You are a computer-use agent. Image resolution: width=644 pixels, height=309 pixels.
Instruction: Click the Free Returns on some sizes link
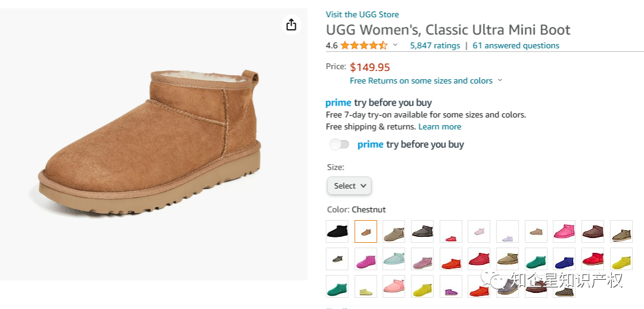[421, 81]
